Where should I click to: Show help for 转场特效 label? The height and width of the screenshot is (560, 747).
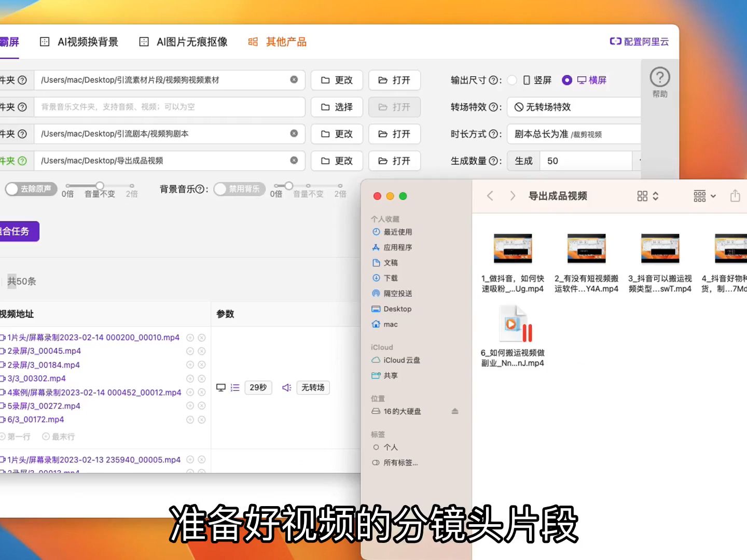[x=493, y=107]
